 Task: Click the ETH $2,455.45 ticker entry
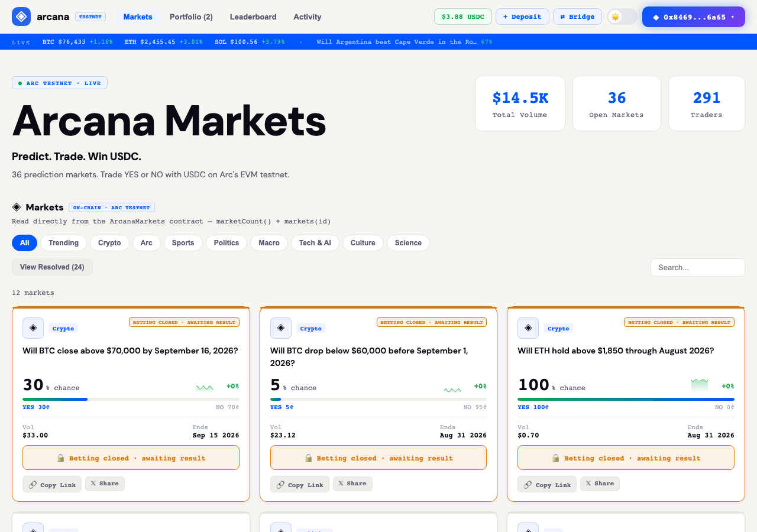pyautogui.click(x=164, y=42)
